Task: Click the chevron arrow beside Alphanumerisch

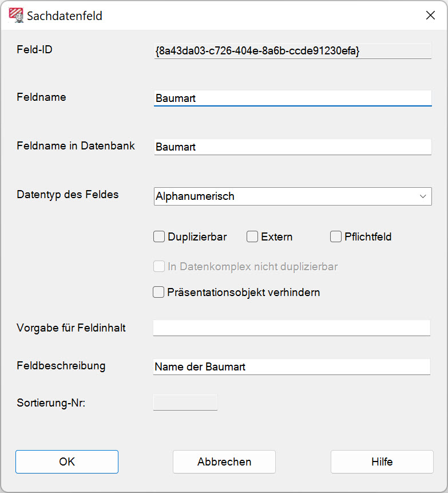Action: [423, 196]
